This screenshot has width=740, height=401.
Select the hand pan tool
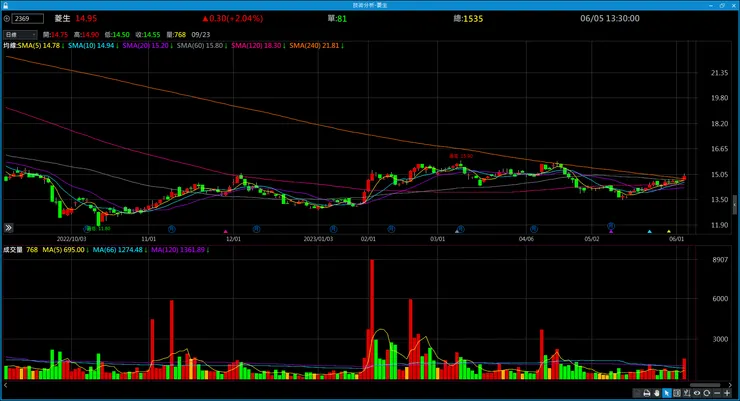click(x=657, y=393)
